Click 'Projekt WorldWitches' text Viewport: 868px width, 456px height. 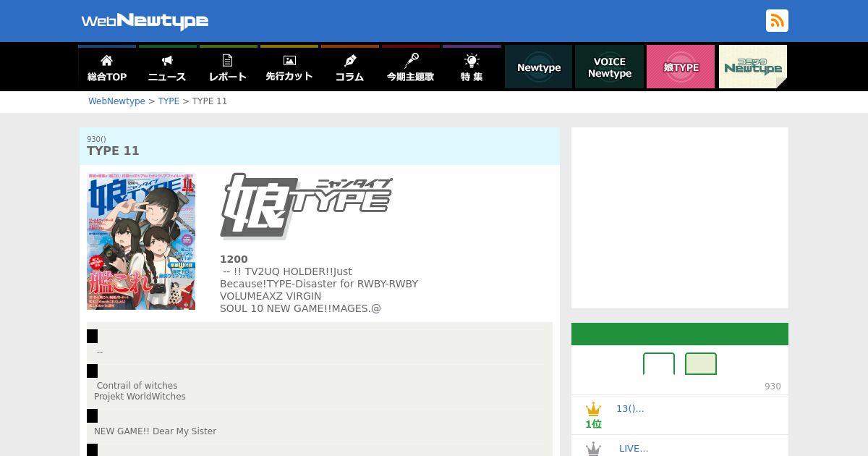(140, 397)
